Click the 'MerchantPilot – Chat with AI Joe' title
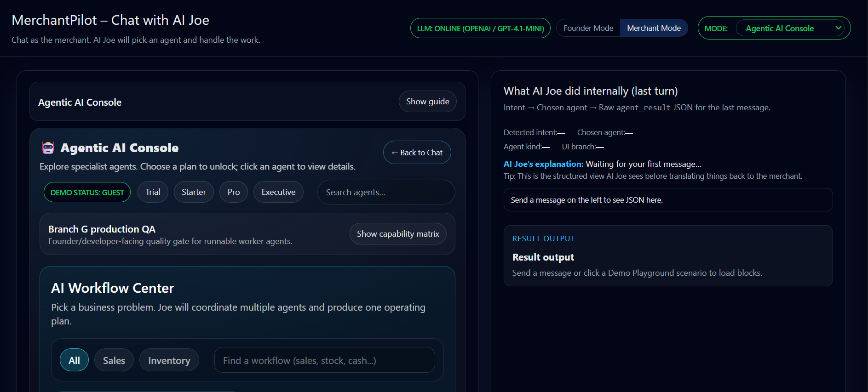868x392 pixels. click(110, 20)
